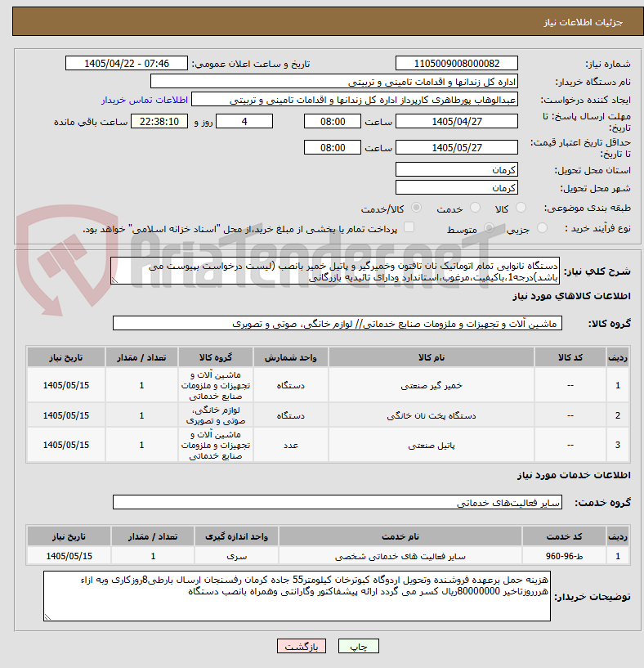The width and height of the screenshot is (644, 668).
Task: Click the جزئیات اطلاعات نیاز page header
Action: [x=583, y=22]
